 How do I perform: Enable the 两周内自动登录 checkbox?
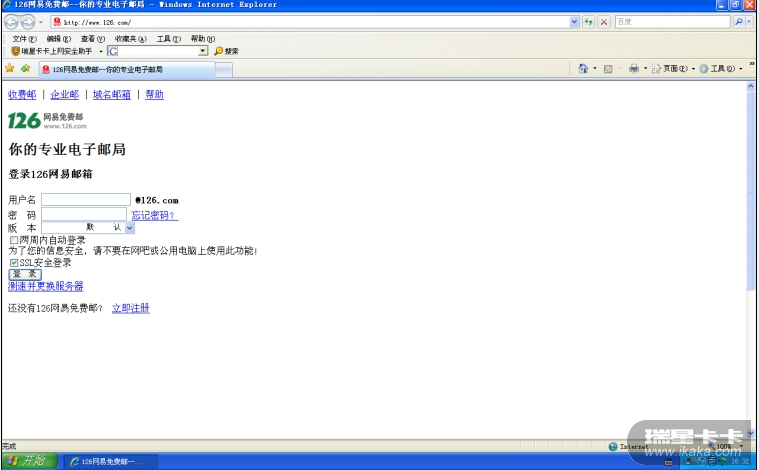point(14,240)
